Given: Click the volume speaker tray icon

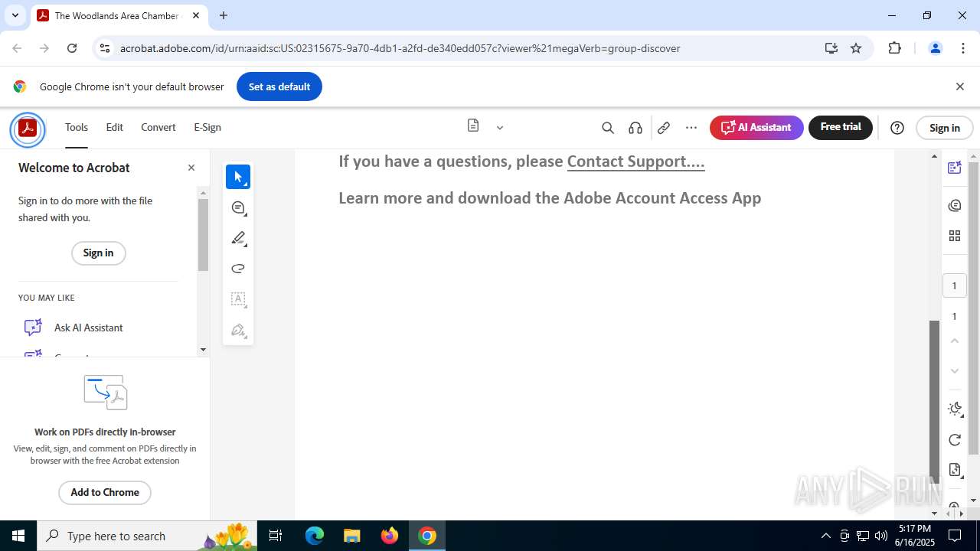Looking at the screenshot, I should coord(881,536).
